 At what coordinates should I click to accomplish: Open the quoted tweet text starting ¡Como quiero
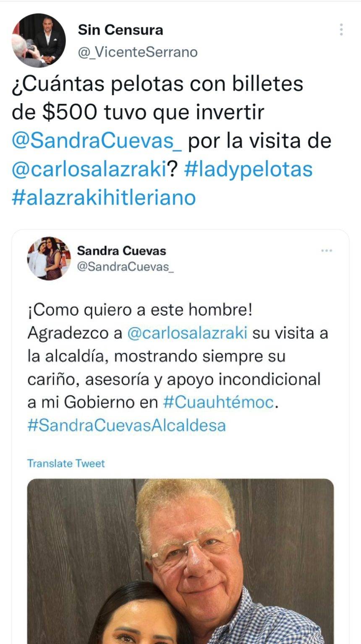(177, 368)
